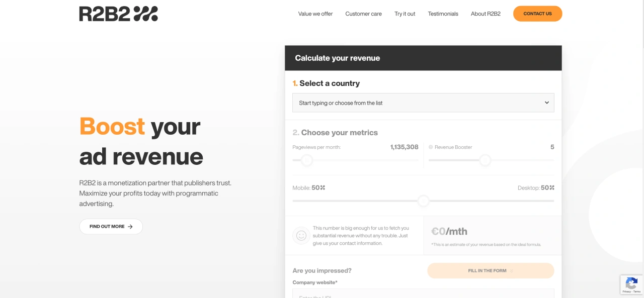Viewport: 644px width, 298px height.
Task: Click the 'Are you impressed?' text
Action: tap(322, 271)
